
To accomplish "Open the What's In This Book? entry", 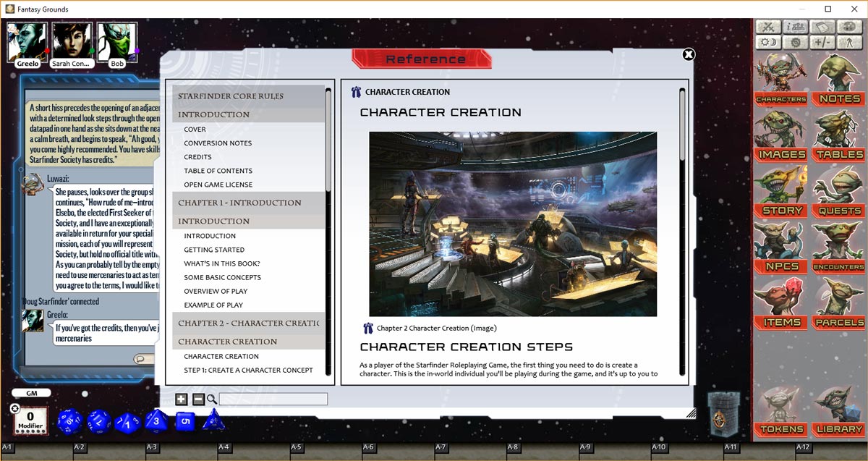I will coord(221,263).
